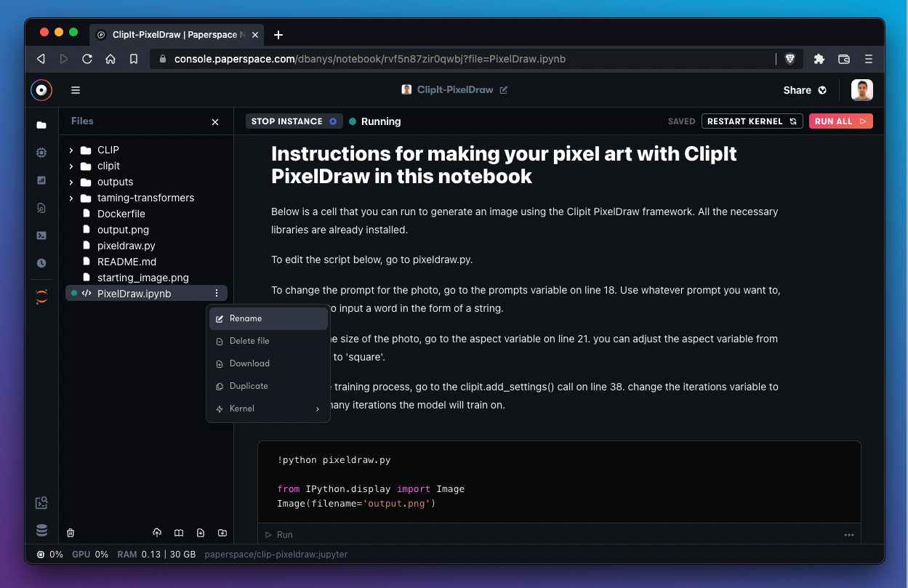The height and width of the screenshot is (588, 908).
Task: Open the three-dot menu for PixelDraw.ipynb
Action: click(217, 293)
